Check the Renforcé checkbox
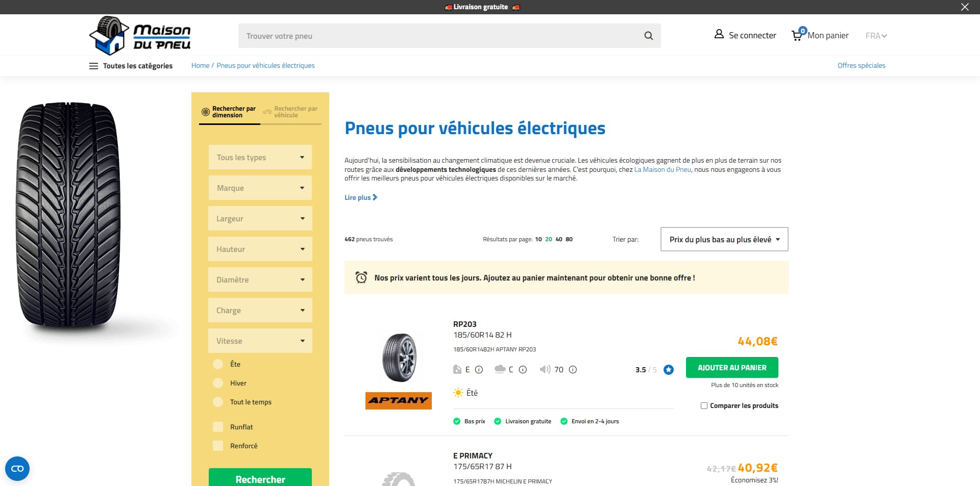 tap(218, 446)
